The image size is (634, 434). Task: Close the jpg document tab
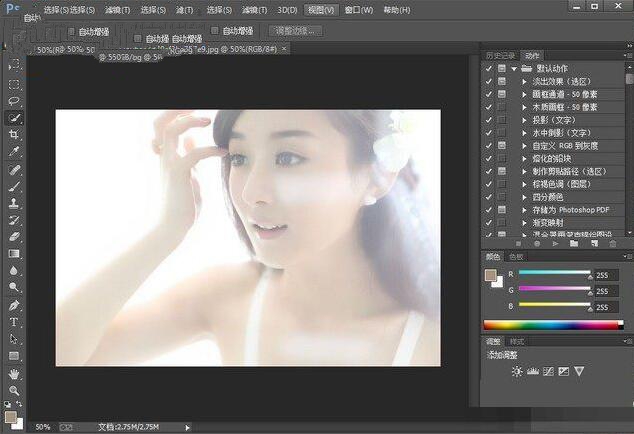(x=284, y=49)
